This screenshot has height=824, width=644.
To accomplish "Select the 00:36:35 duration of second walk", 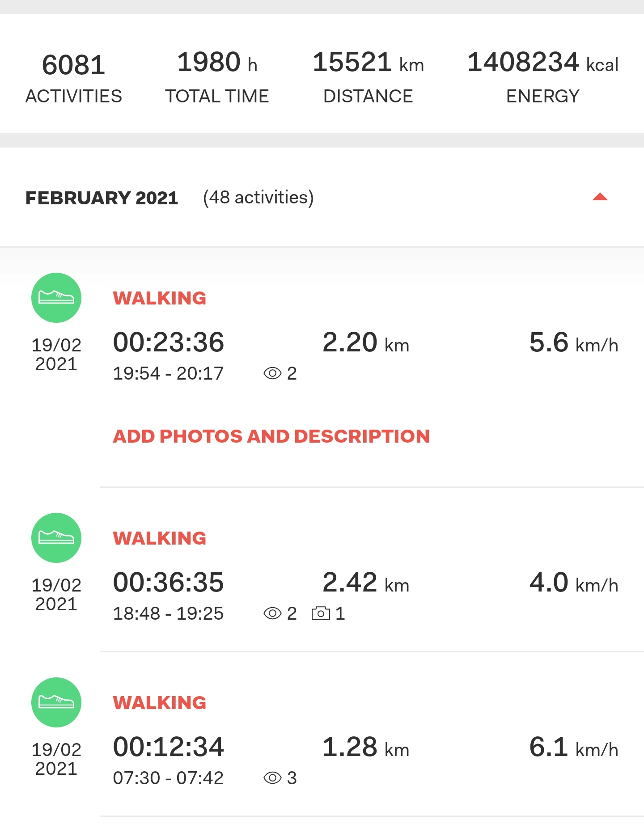I will (169, 582).
